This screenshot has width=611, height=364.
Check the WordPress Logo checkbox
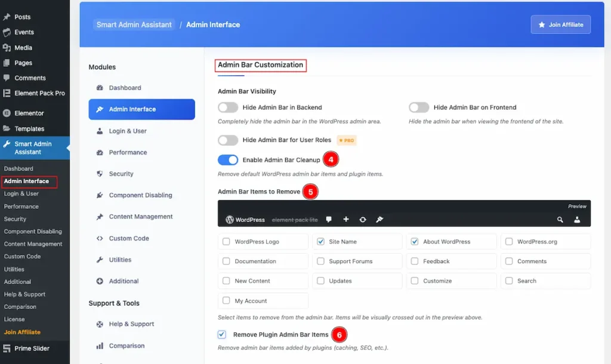(x=226, y=242)
